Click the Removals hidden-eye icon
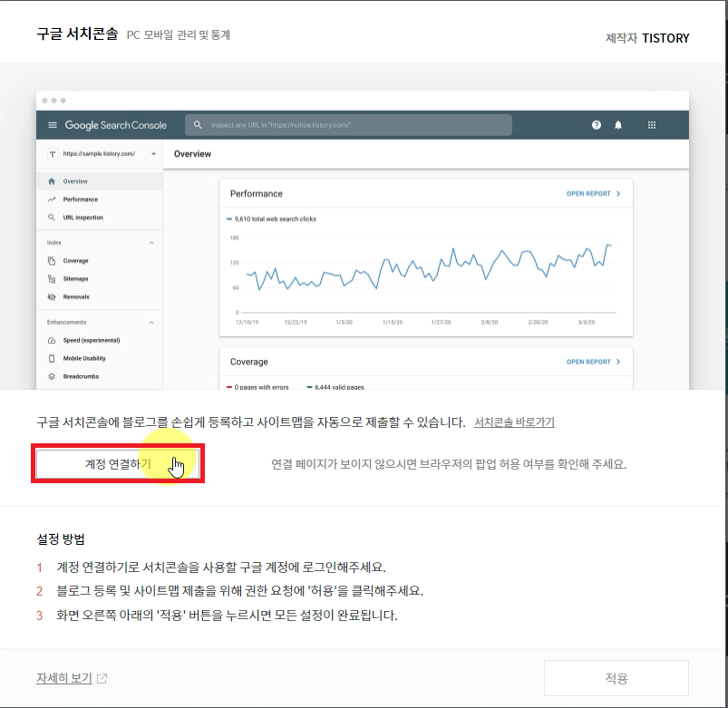Image resolution: width=728 pixels, height=708 pixels. (x=52, y=296)
